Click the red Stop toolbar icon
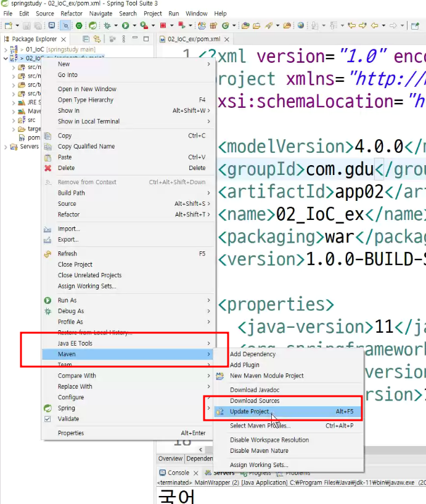The height and width of the screenshot is (504, 426). [x=163, y=26]
